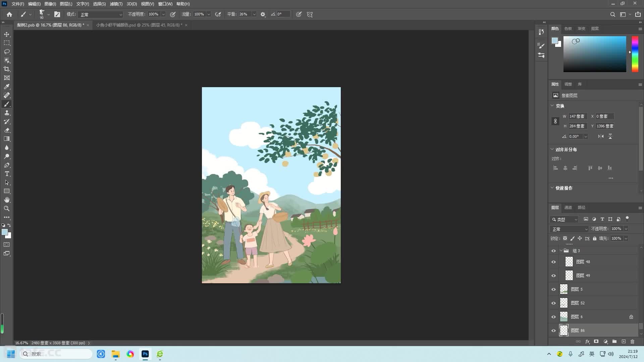Toggle visibility of 组 3 group
The height and width of the screenshot is (362, 644).
click(553, 251)
